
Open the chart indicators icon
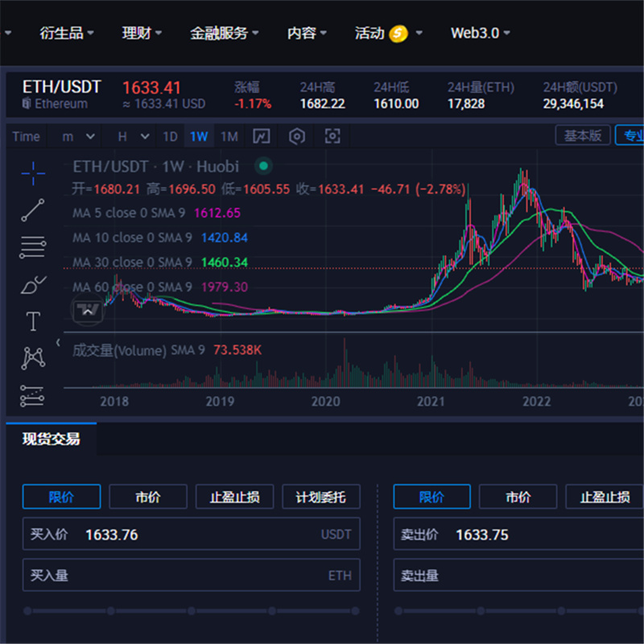(262, 136)
